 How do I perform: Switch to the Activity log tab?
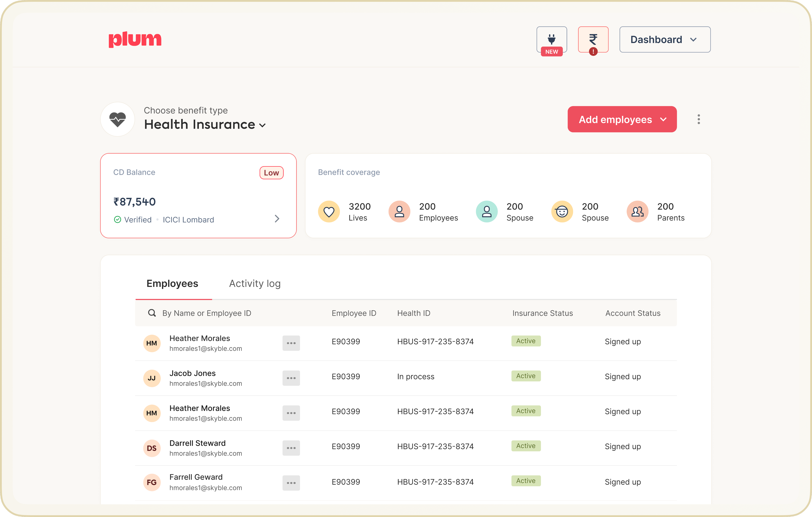click(255, 284)
